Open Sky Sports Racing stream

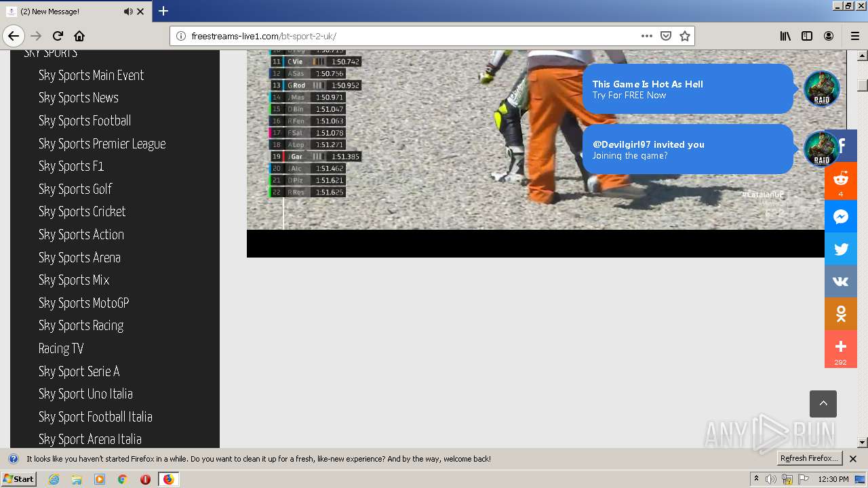81,325
